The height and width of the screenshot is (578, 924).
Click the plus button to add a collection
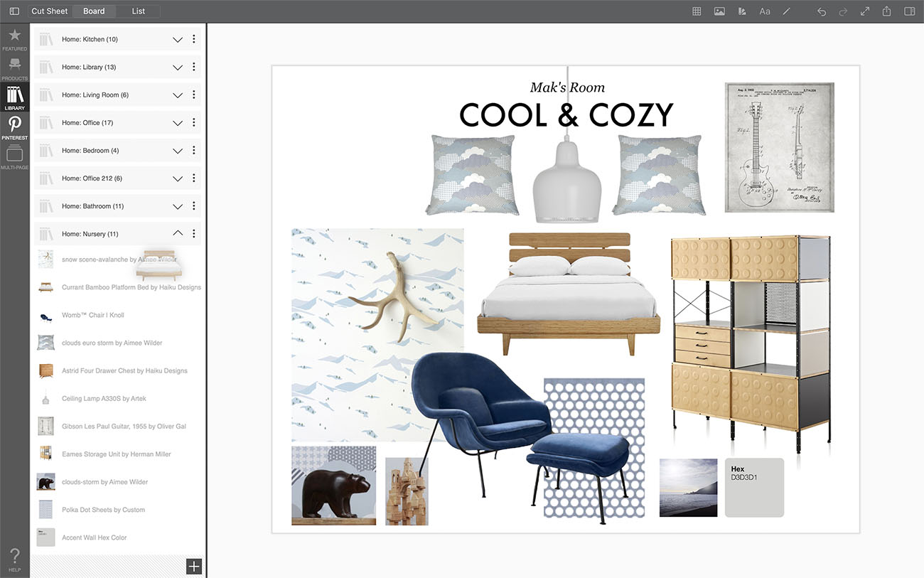(x=194, y=566)
